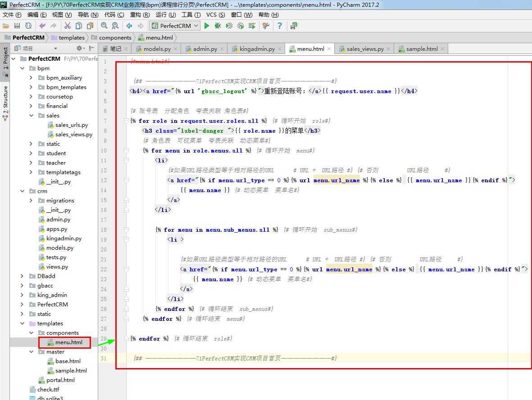The width and height of the screenshot is (532, 400).
Task: Click the Run with Coverage icon
Action: (229, 26)
